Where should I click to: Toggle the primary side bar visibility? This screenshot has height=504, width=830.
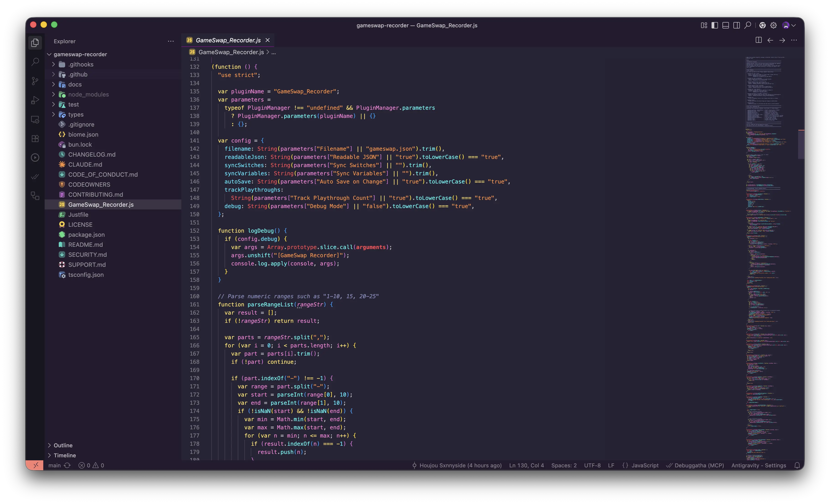715,25
